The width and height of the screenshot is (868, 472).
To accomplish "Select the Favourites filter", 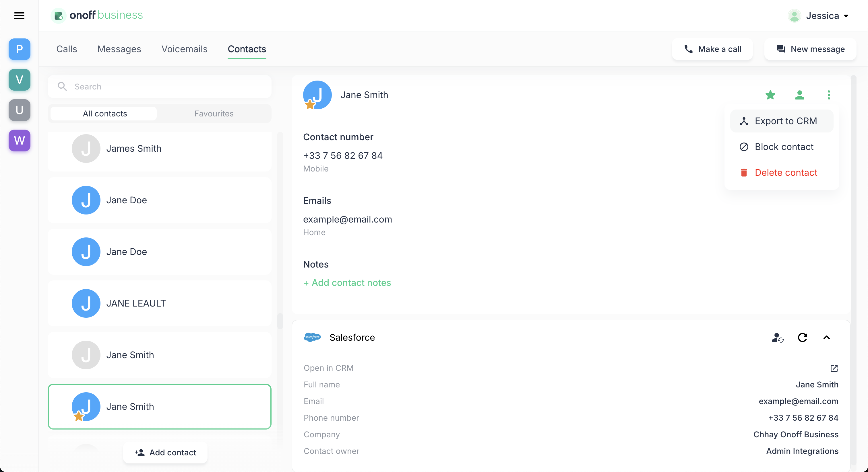I will pyautogui.click(x=214, y=114).
